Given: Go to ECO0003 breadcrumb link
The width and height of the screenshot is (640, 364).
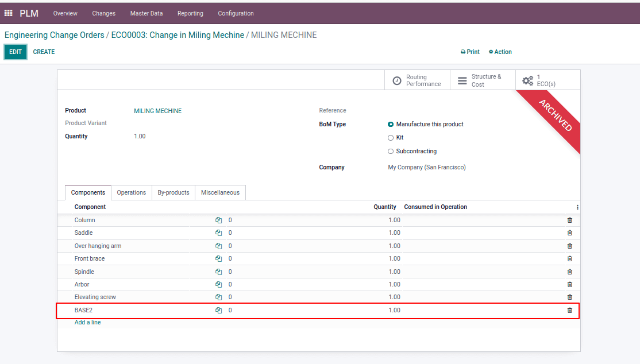Looking at the screenshot, I should point(178,35).
